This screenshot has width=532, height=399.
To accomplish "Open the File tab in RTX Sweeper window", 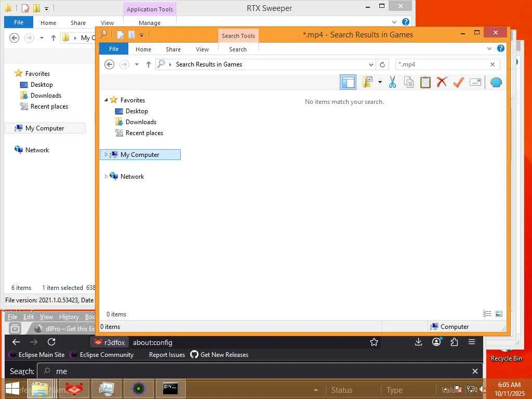I will (x=19, y=22).
